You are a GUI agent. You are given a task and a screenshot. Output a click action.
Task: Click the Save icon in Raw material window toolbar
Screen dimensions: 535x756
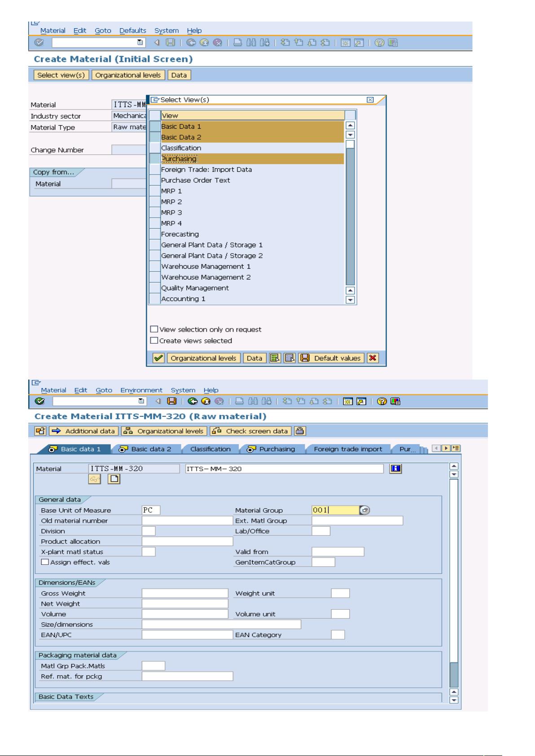pyautogui.click(x=171, y=401)
